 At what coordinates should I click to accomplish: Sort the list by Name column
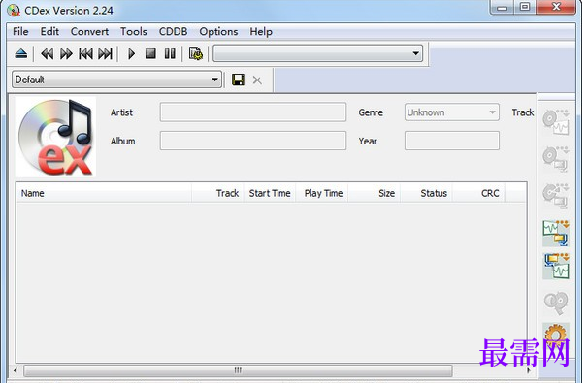(104, 193)
